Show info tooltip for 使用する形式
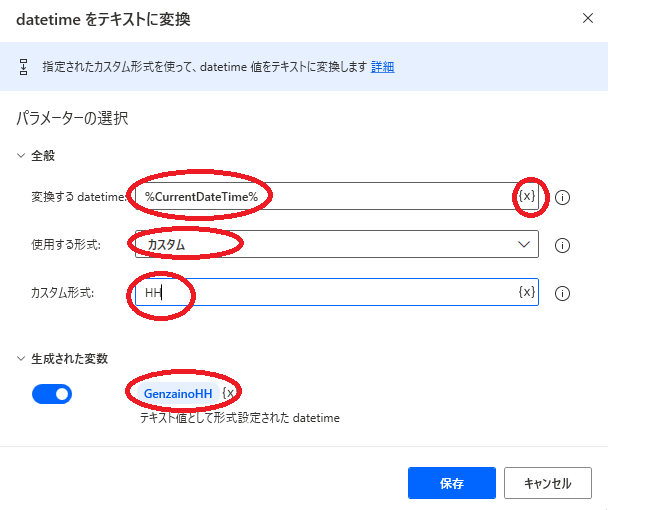The height and width of the screenshot is (510, 656). [x=562, y=245]
